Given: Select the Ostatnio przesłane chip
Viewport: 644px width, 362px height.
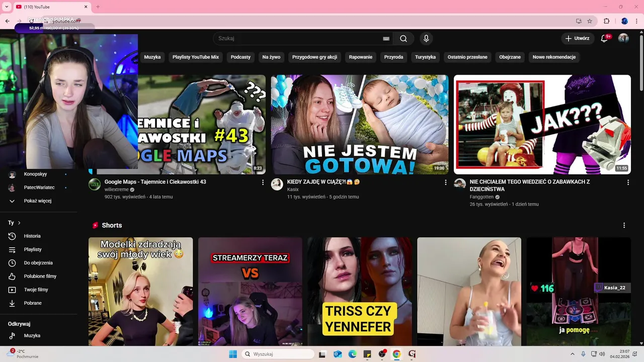Looking at the screenshot, I should (x=467, y=57).
